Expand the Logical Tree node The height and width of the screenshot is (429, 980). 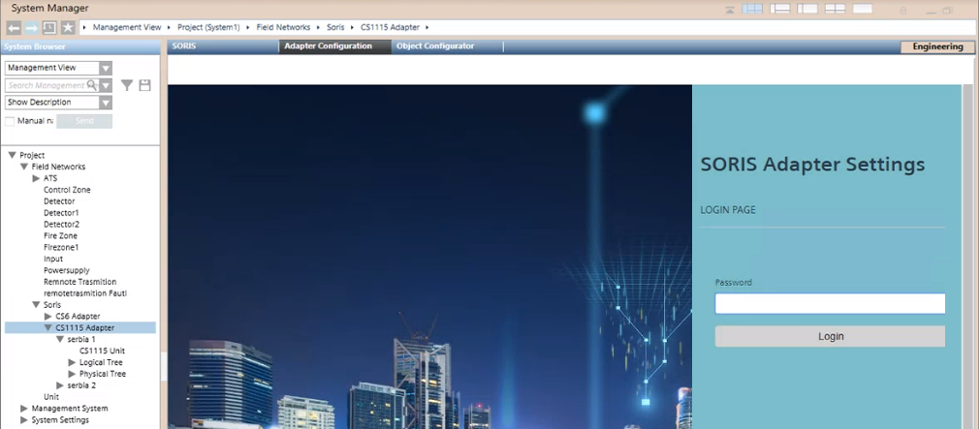[72, 363]
